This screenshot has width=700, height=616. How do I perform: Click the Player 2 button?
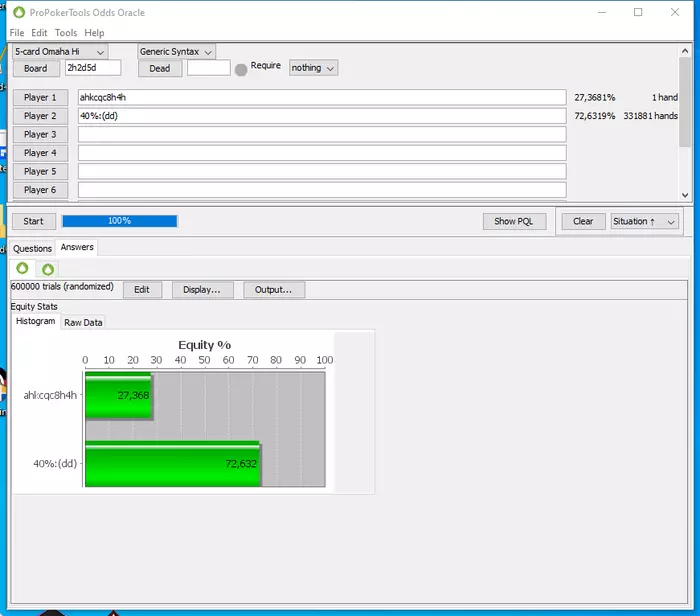(x=40, y=116)
